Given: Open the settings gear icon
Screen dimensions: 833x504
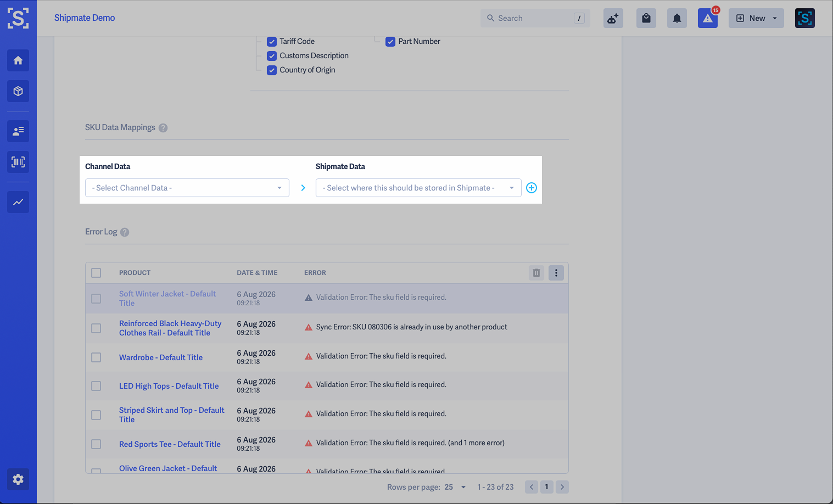Looking at the screenshot, I should (x=18, y=479).
